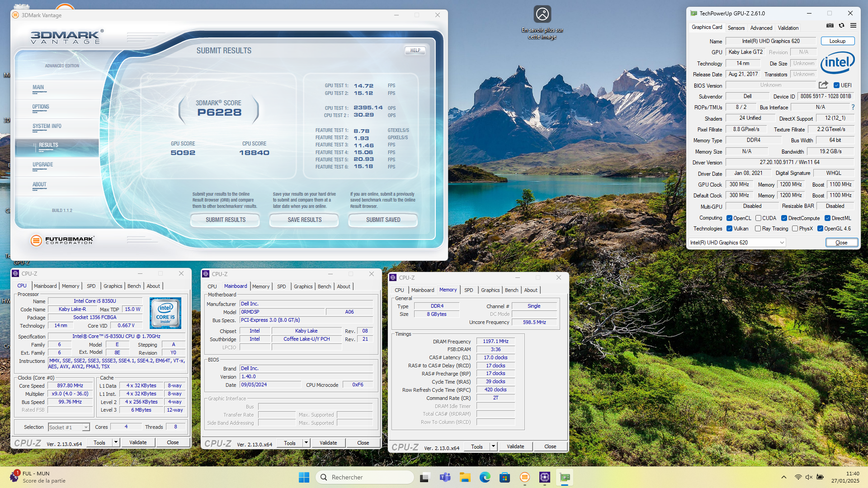This screenshot has height=488, width=868.
Task: Toggle the DirectCompute checkbox
Action: [x=784, y=218]
